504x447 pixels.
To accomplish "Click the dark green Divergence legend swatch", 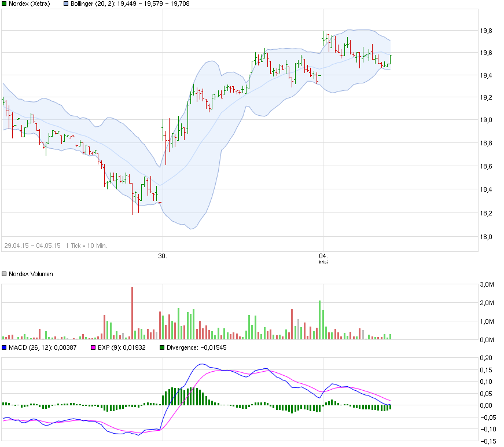I will tap(161, 348).
